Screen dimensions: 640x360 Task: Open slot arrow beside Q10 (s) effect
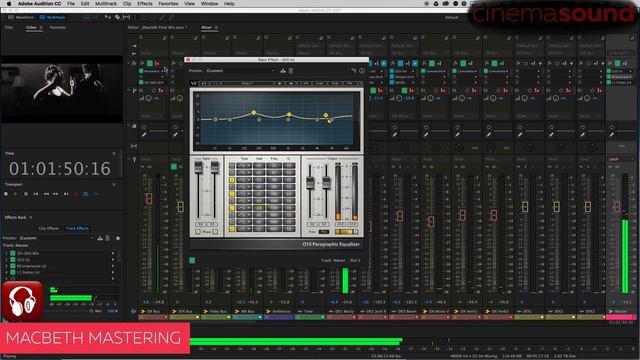point(113,260)
